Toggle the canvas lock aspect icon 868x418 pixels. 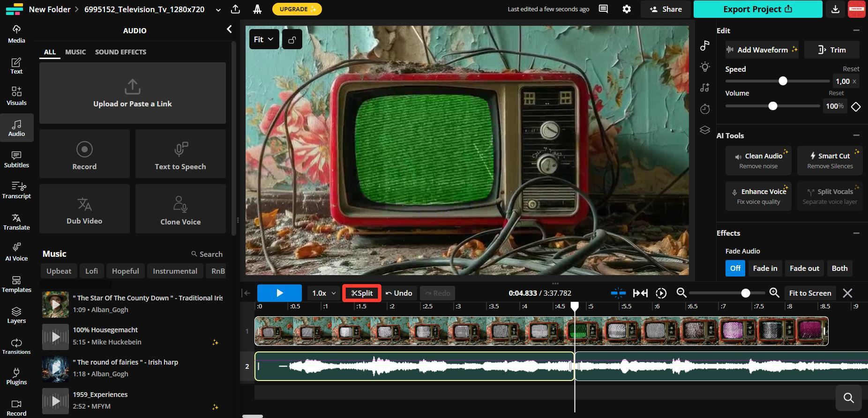(x=292, y=39)
